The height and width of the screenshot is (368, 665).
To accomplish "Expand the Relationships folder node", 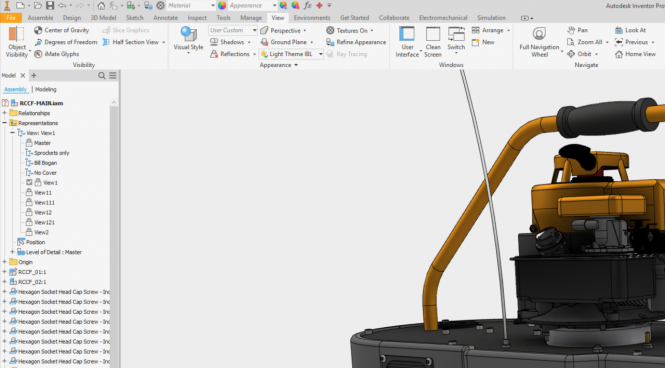I will (5, 113).
